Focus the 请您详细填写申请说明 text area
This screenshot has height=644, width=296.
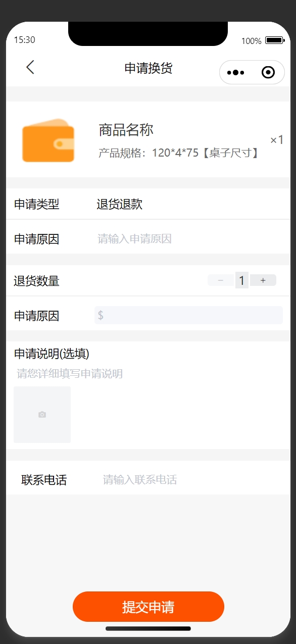pos(147,374)
